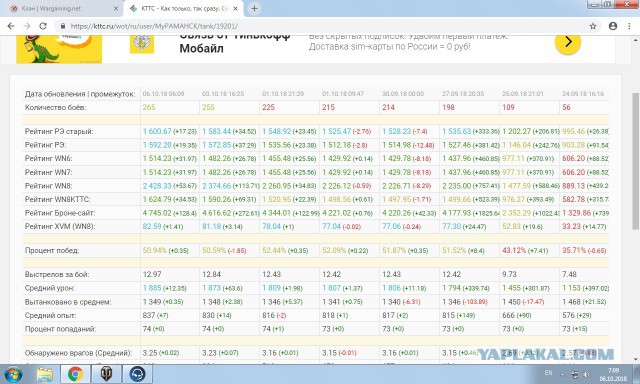Click the Tinkoff logo in the ad

(x=142, y=44)
